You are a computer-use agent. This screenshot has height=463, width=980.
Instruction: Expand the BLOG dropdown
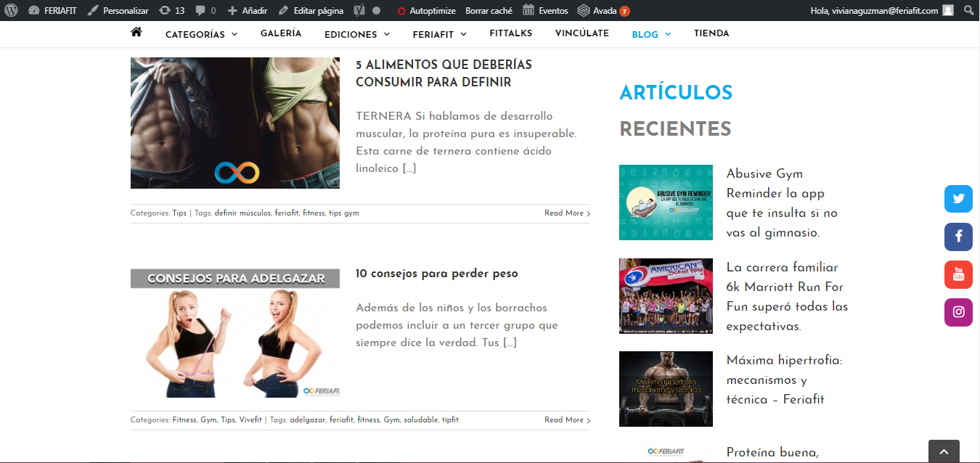pos(651,34)
